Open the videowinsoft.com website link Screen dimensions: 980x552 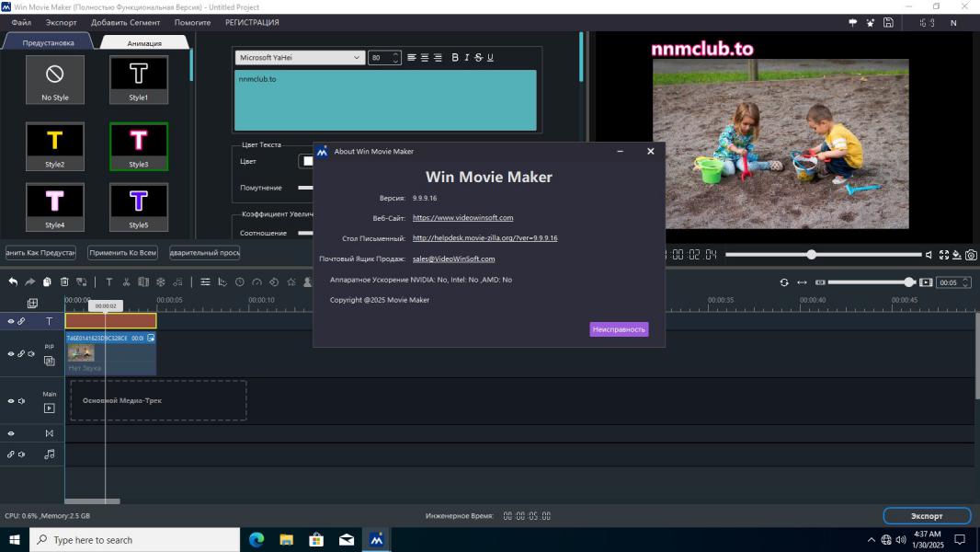[462, 217]
